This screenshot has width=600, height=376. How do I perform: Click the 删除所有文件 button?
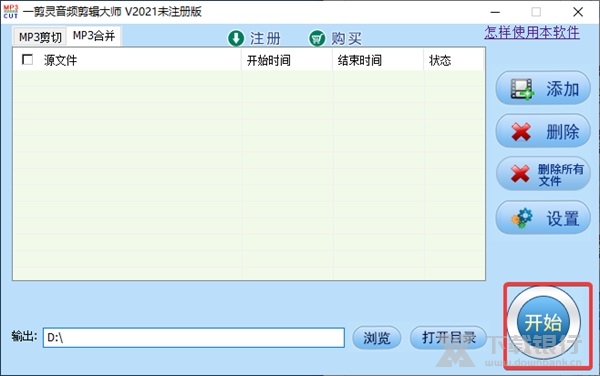543,174
